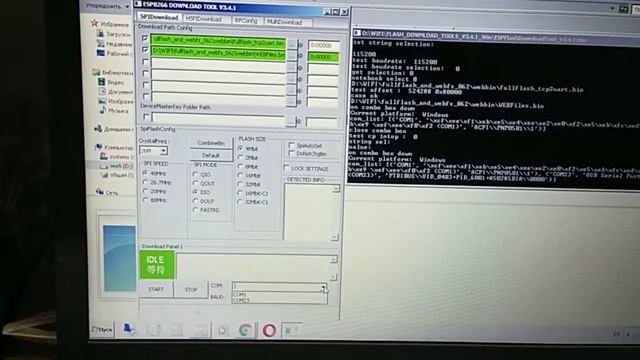Click the STOP download button
The image size is (640, 360).
click(x=191, y=289)
